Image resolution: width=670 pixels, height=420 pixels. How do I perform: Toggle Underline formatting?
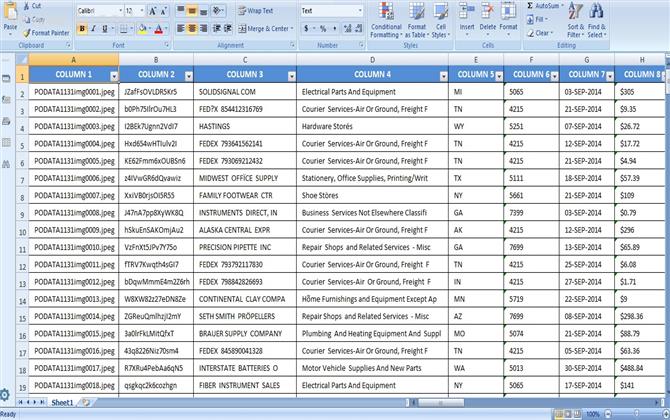104,29
